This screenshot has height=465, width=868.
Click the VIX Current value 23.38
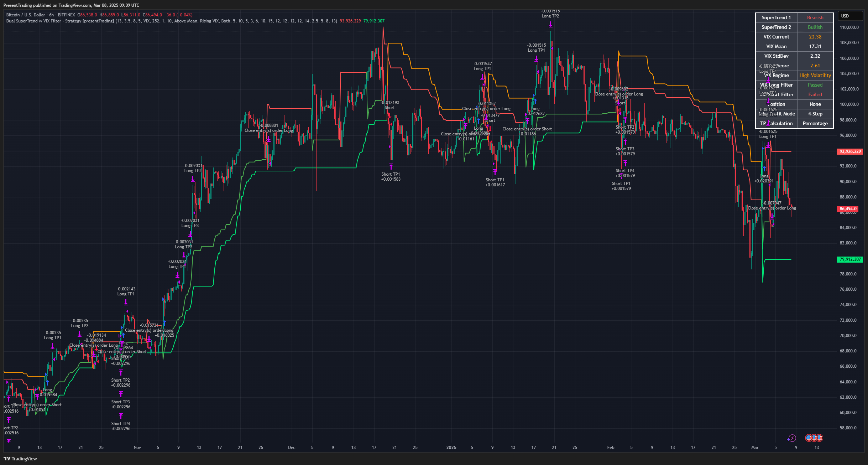[815, 37]
